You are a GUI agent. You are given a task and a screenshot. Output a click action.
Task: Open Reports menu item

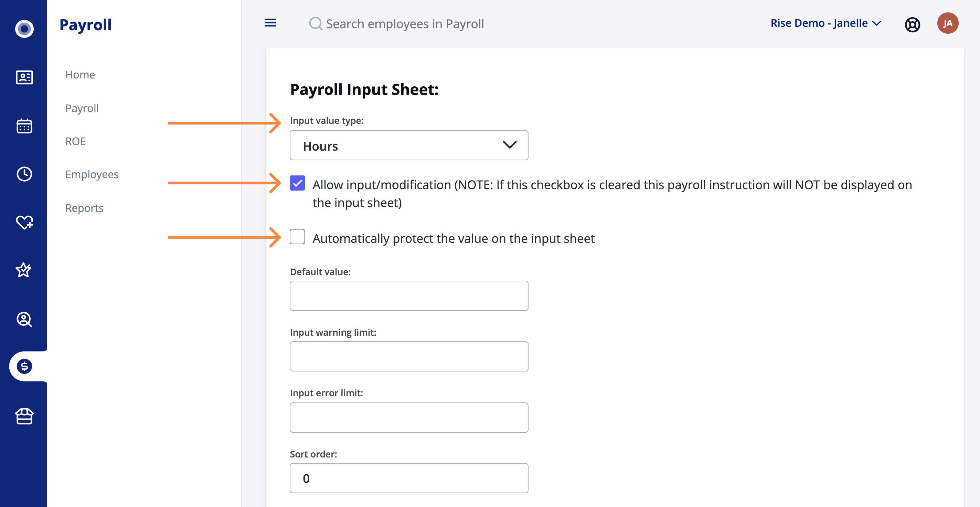point(84,208)
